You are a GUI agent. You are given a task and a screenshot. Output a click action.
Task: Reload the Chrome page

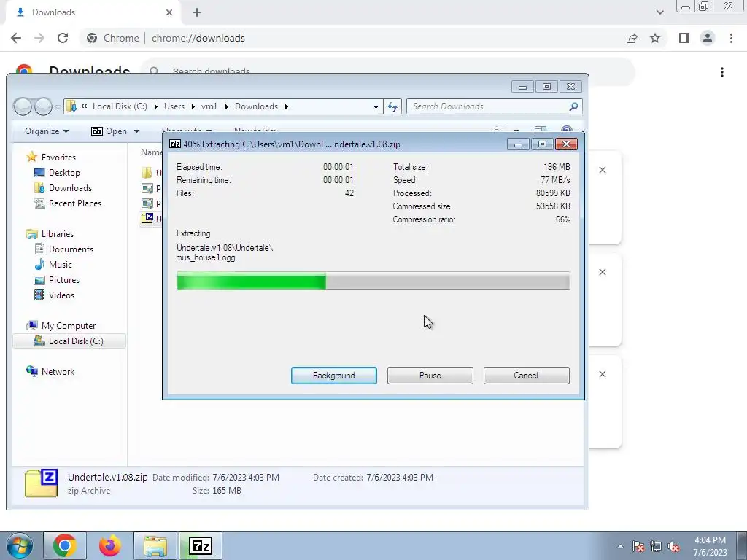click(63, 38)
